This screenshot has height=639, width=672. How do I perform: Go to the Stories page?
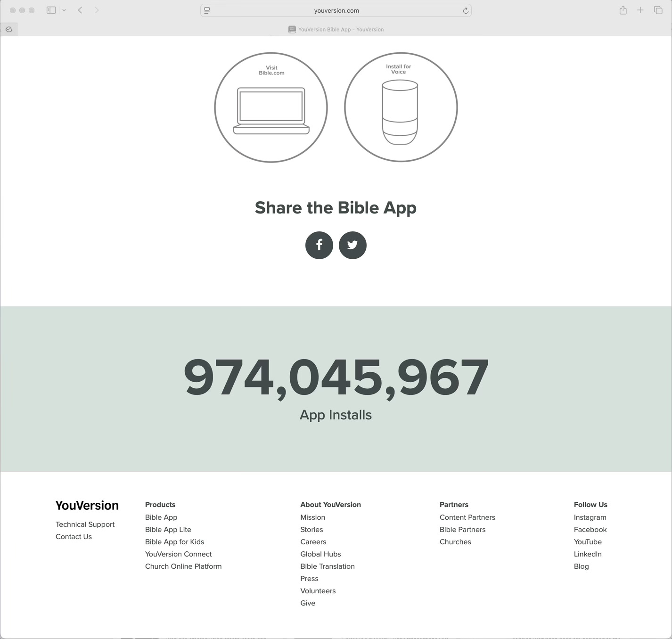311,530
